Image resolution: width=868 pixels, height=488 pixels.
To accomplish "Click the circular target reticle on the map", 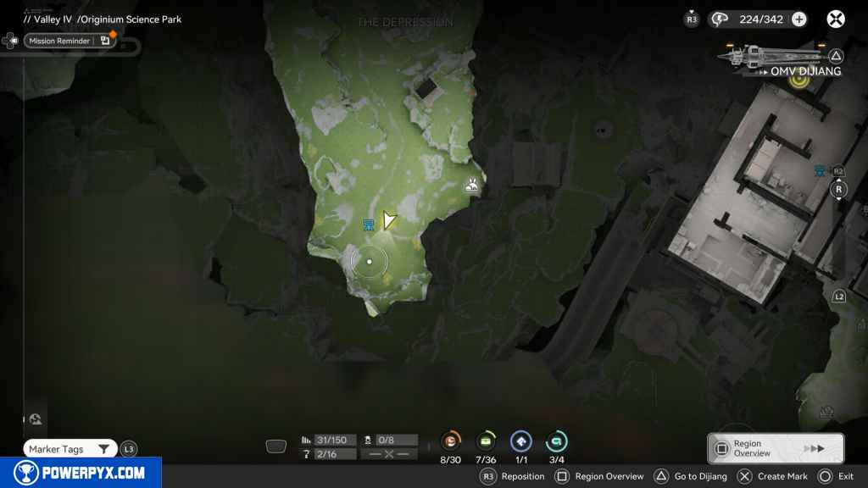I will coord(370,262).
